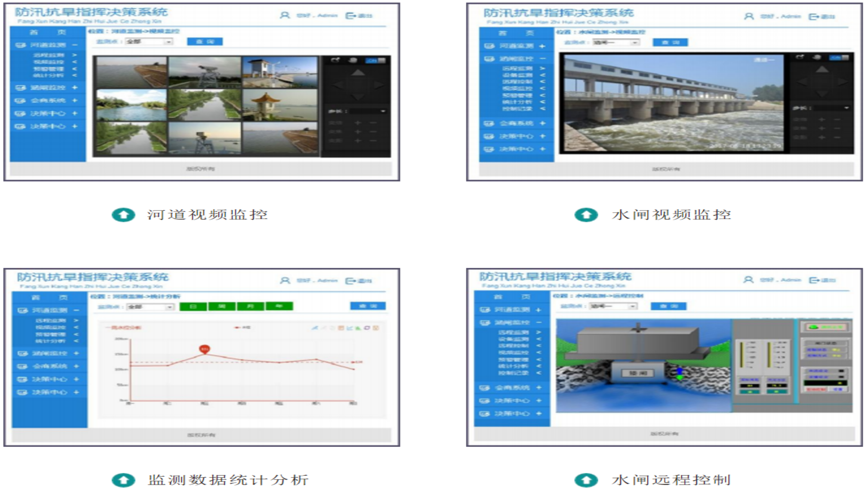The height and width of the screenshot is (488, 868).
Task: Go to 首页 in 水闸远程控制 sidebar
Action: click(x=512, y=296)
